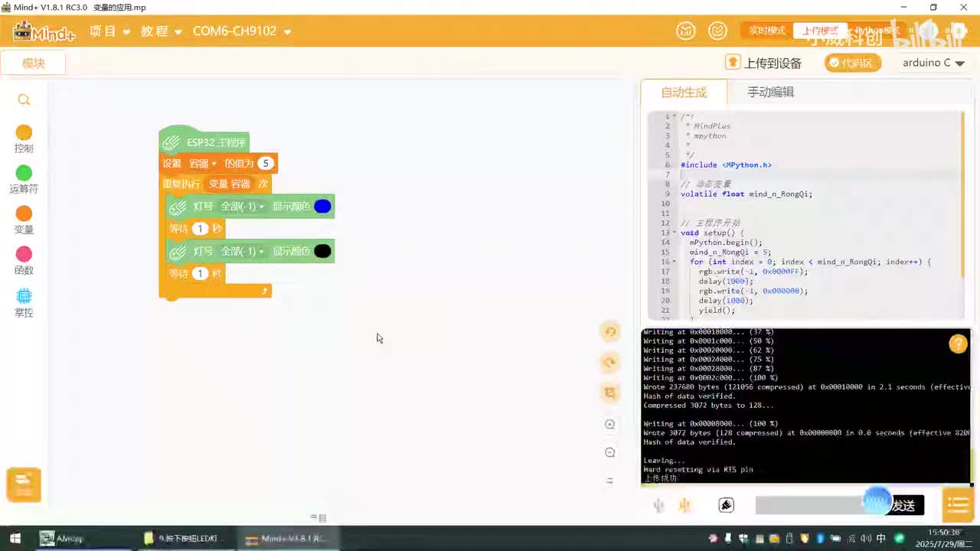Image resolution: width=980 pixels, height=551 pixels.
Task: Switch to 自动生成 (auto generate) tab
Action: coord(684,92)
